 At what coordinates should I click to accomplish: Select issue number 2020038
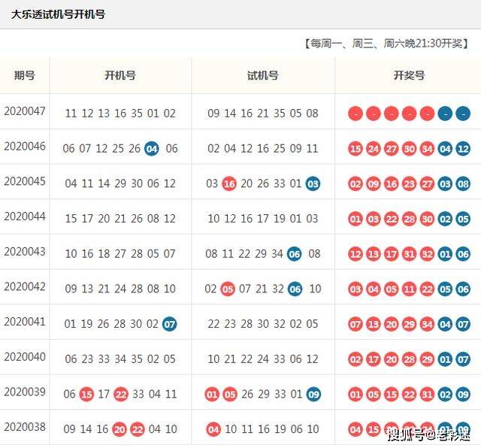point(25,427)
